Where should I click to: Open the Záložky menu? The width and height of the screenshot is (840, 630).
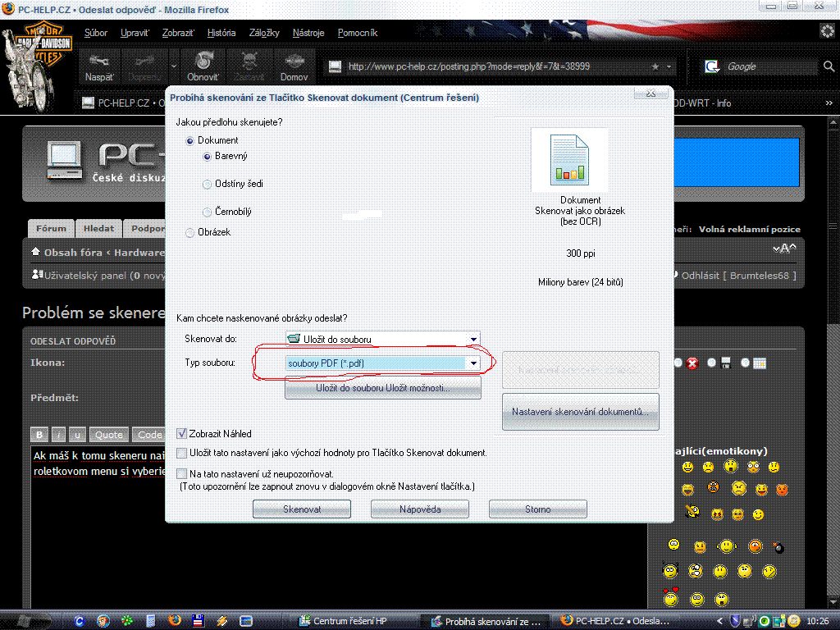tap(264, 33)
